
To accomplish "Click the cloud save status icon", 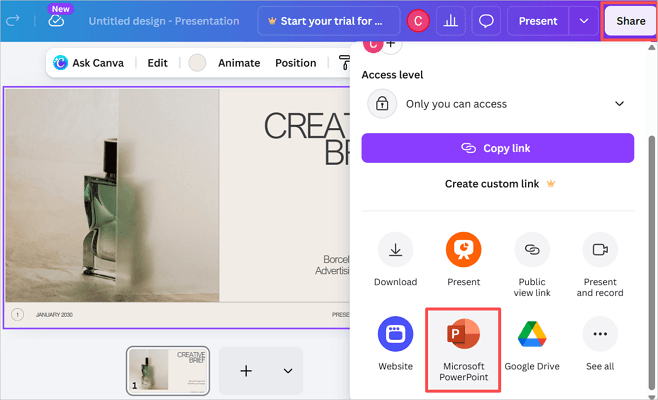I will click(x=56, y=21).
